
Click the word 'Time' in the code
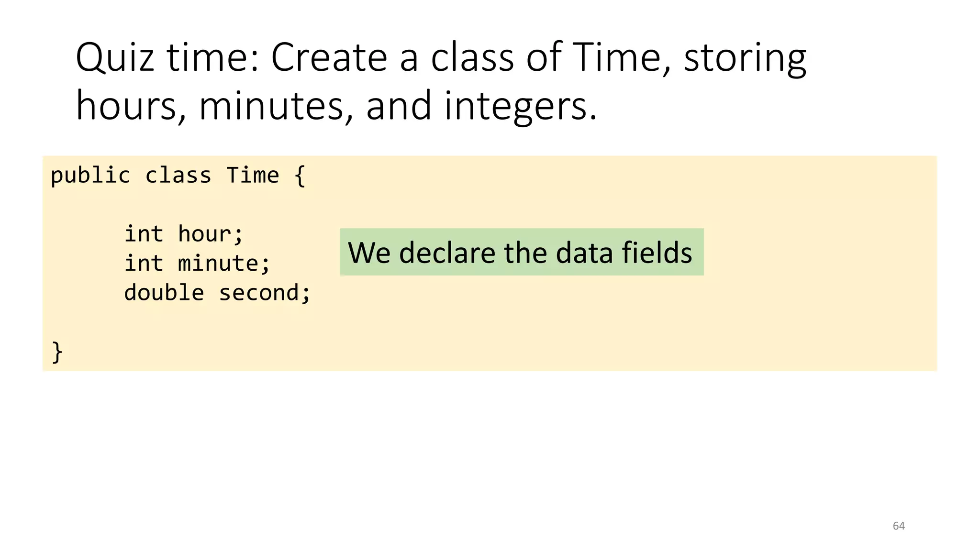(253, 176)
